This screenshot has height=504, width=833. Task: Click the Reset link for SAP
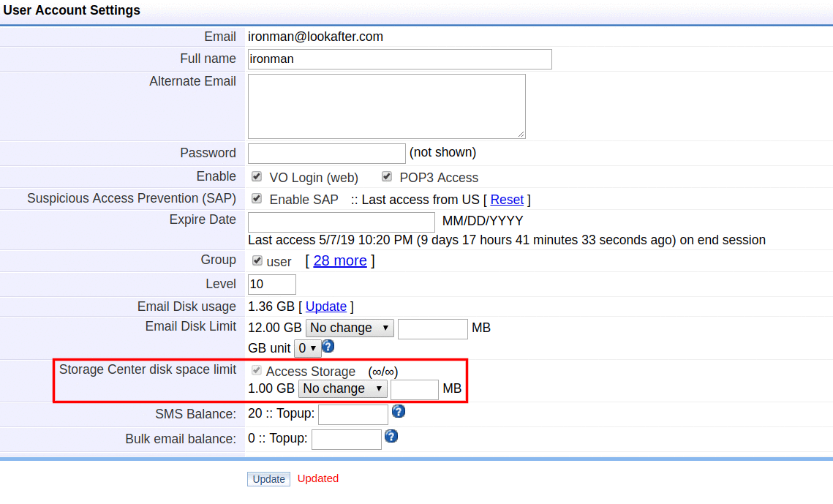[x=507, y=200]
